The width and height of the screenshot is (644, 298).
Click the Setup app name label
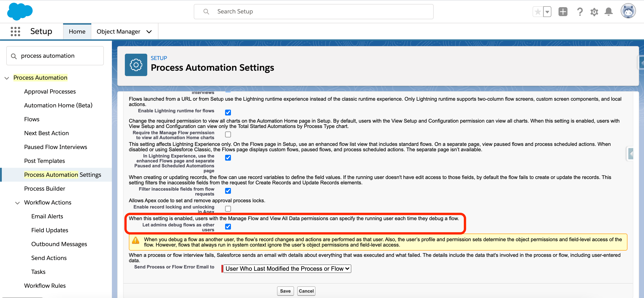pos(41,32)
